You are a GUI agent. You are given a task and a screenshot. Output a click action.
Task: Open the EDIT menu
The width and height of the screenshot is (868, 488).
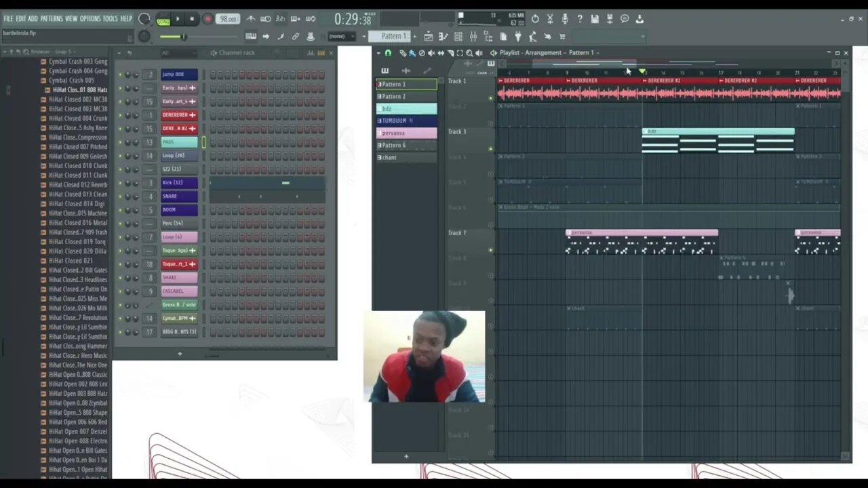(21, 18)
